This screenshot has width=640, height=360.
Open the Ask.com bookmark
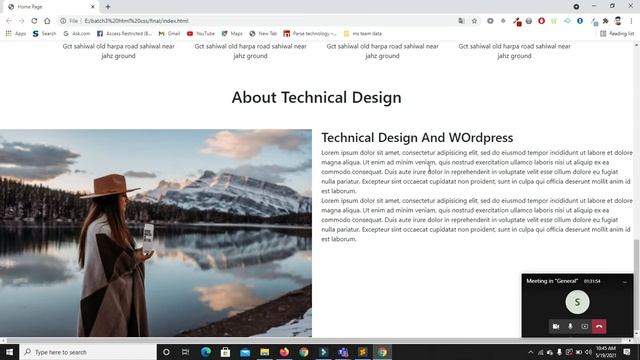[76, 33]
